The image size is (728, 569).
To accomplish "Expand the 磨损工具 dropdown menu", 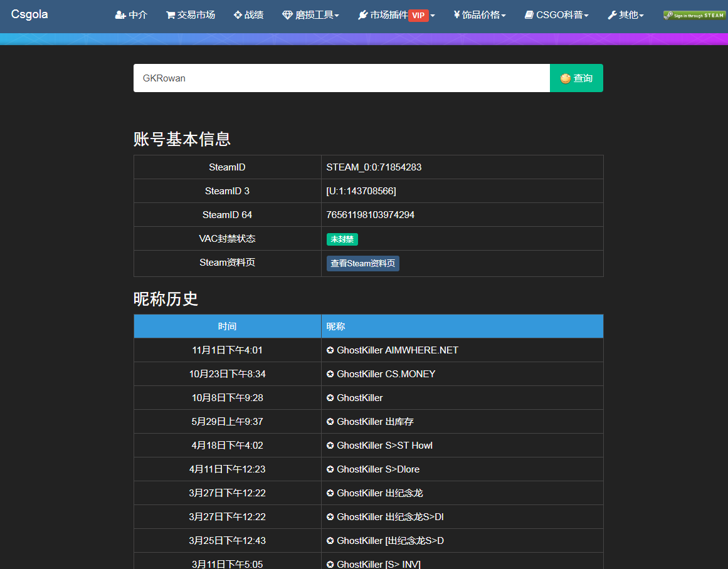I will 310,15.
